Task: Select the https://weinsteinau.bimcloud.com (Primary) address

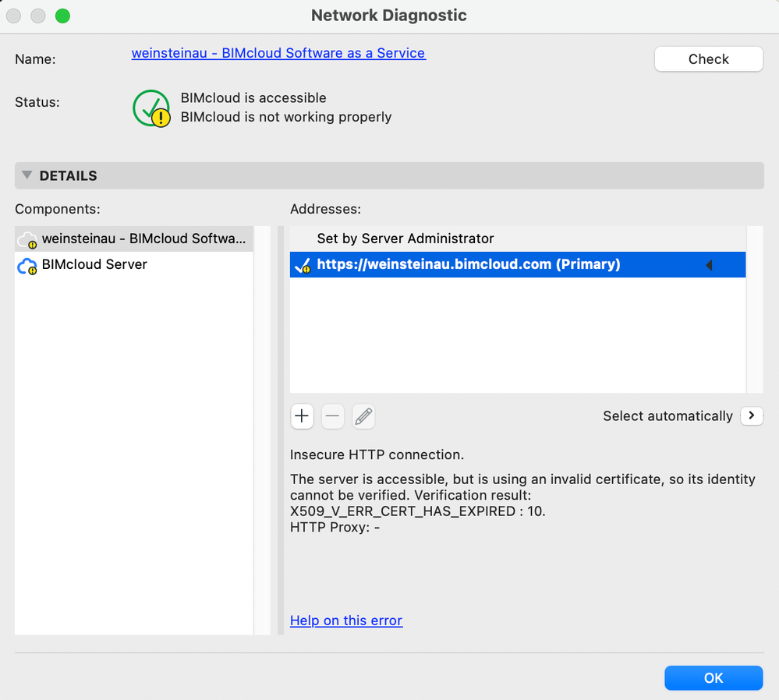Action: click(x=518, y=264)
